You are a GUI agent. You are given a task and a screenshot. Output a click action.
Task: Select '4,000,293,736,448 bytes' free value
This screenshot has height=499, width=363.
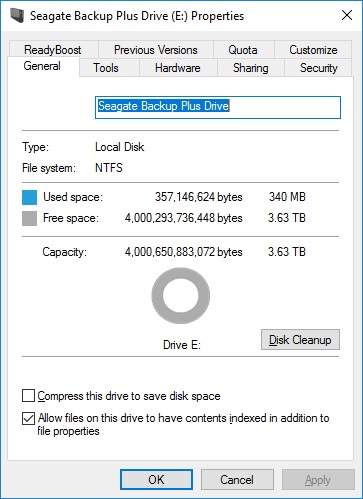click(184, 218)
